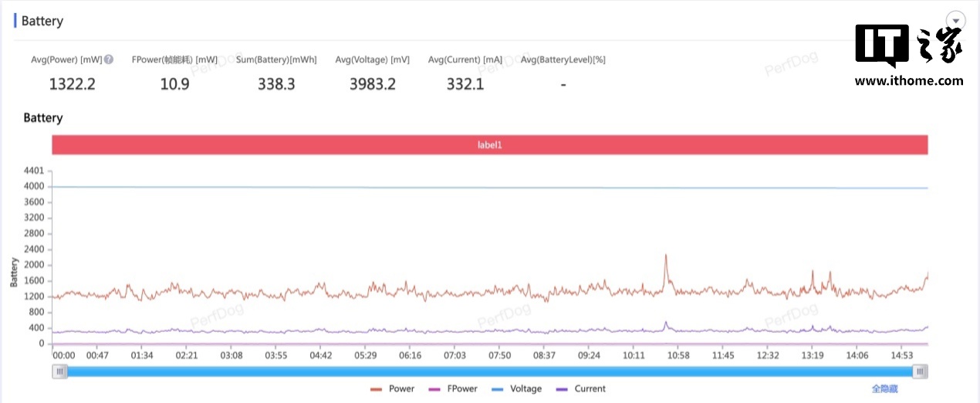Click the Sum(Battery) value 338.3
Viewport: 980px width, 403px height.
click(x=276, y=84)
